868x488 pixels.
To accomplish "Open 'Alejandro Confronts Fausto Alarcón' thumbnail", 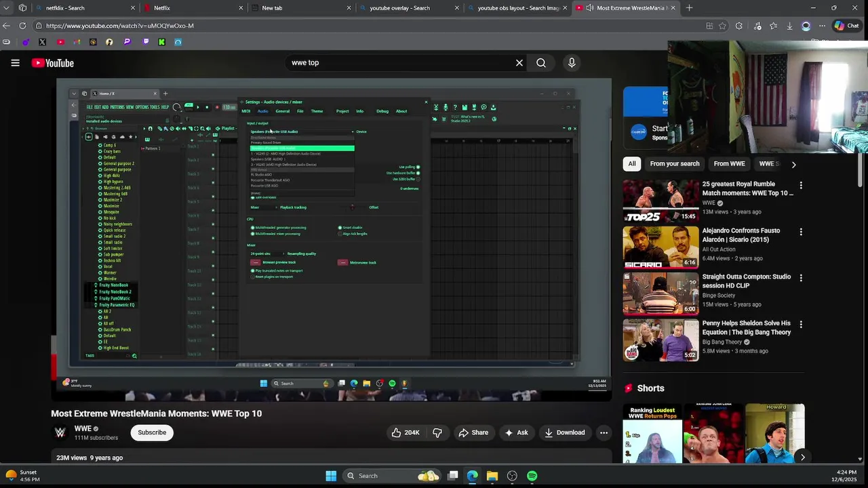I will coord(660,247).
